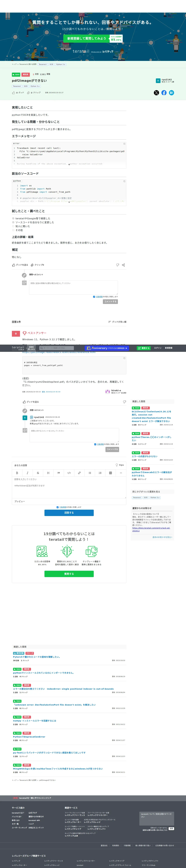
Task: Click the teratail logo in sticky header
Action: point(18,348)
